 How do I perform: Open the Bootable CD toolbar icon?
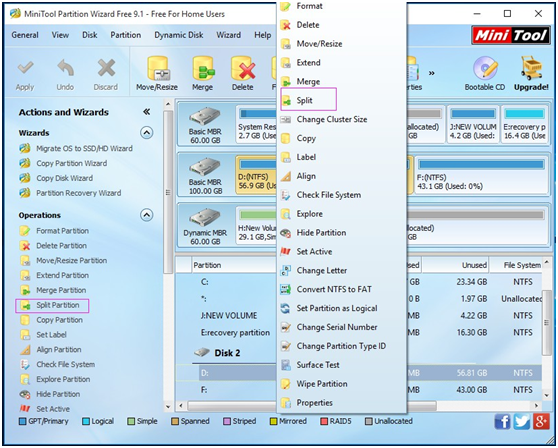[485, 68]
